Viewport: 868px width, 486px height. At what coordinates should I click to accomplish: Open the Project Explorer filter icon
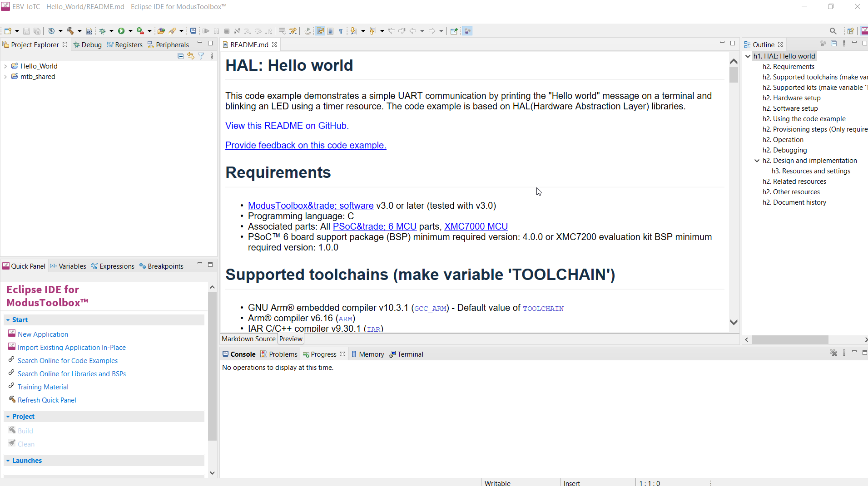(x=201, y=56)
